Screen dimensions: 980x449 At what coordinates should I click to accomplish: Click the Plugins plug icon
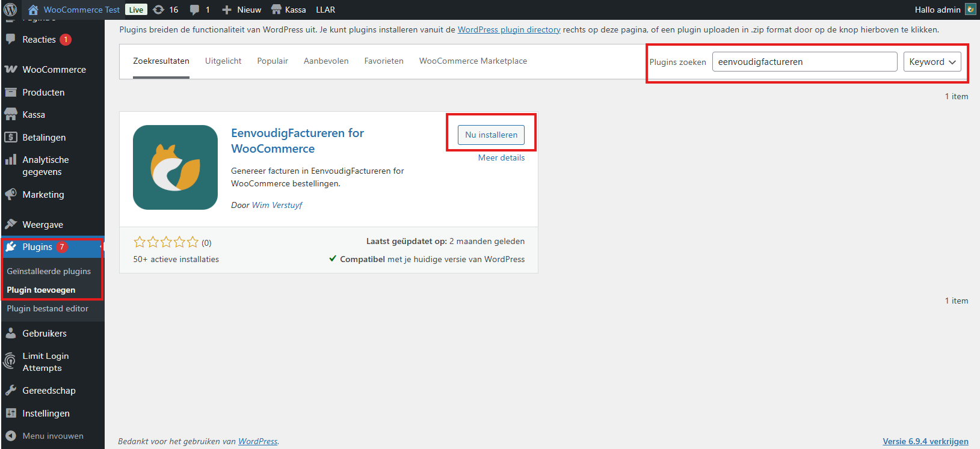click(x=11, y=247)
